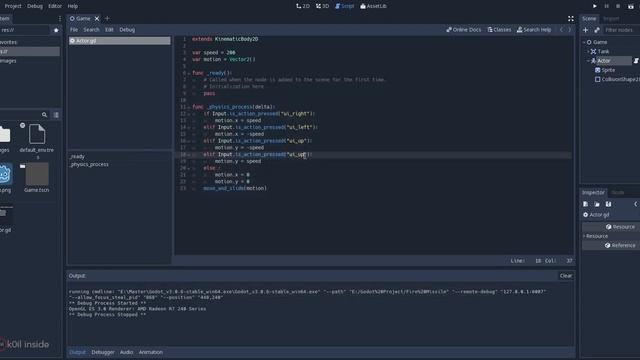640x360 pixels.
Task: Jump to _physics_process in method list
Action: 89,164
